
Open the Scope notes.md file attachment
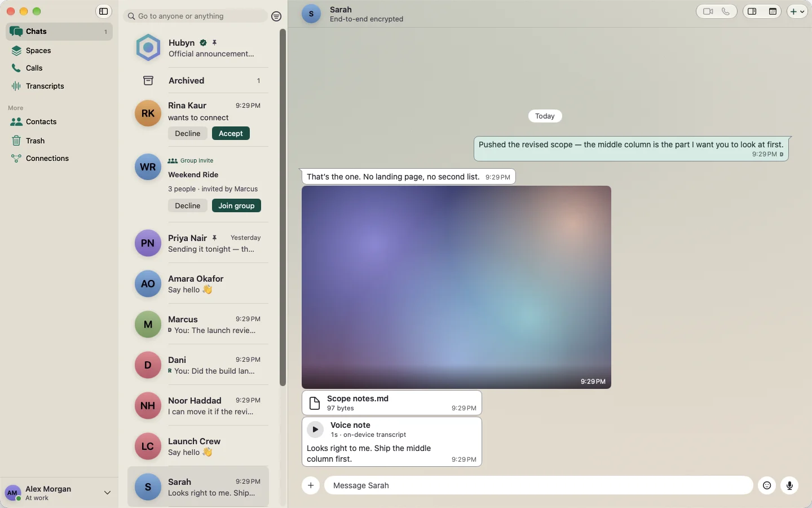tap(392, 403)
